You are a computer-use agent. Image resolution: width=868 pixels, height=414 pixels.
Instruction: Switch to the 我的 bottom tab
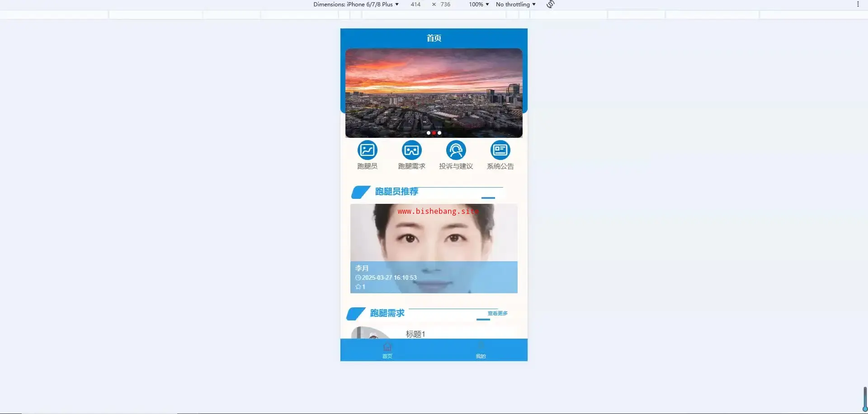coord(481,350)
